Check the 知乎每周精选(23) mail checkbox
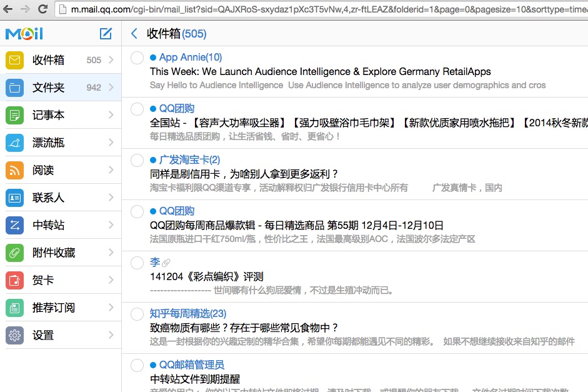588x392 pixels. point(137,314)
